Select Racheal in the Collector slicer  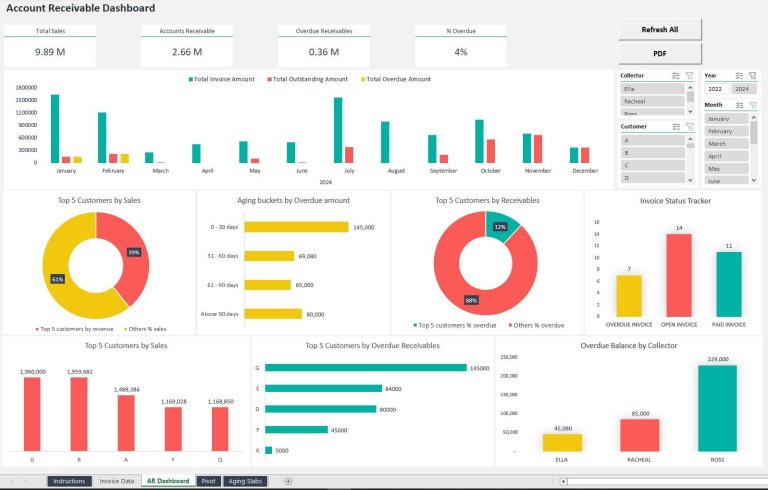point(652,101)
